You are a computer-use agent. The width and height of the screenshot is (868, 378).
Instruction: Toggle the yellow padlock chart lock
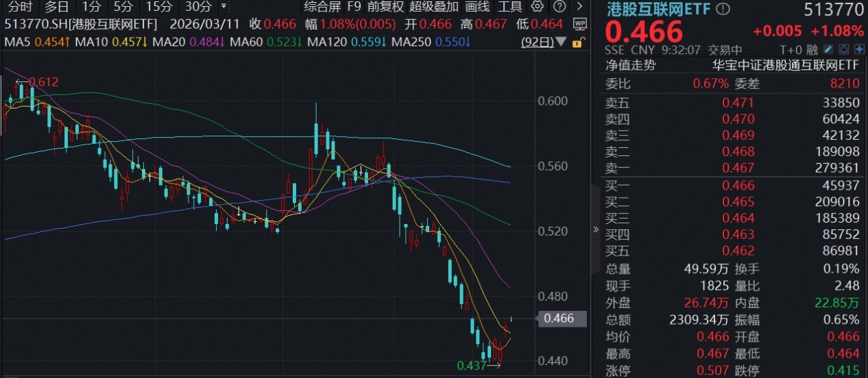point(578,42)
